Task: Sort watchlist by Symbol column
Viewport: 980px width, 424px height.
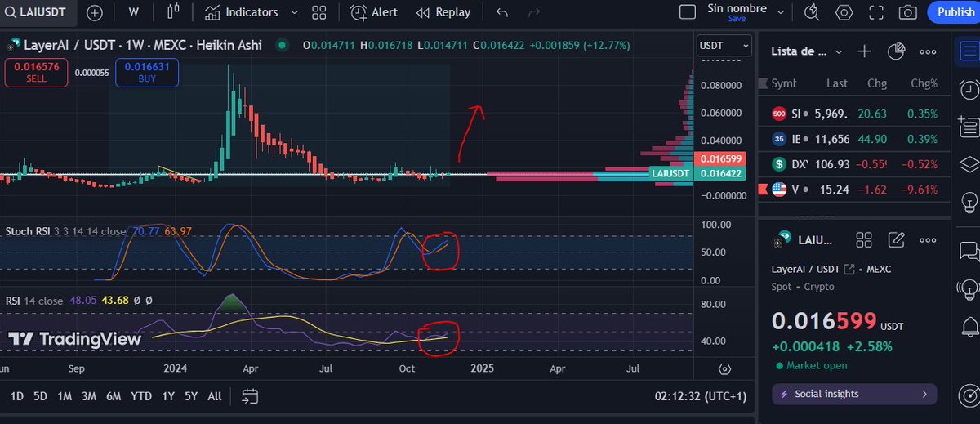Action: coord(784,83)
